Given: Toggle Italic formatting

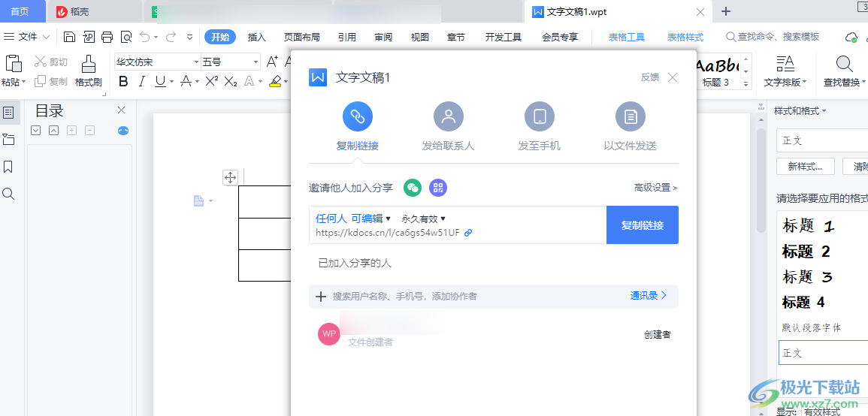Looking at the screenshot, I should pyautogui.click(x=142, y=82).
